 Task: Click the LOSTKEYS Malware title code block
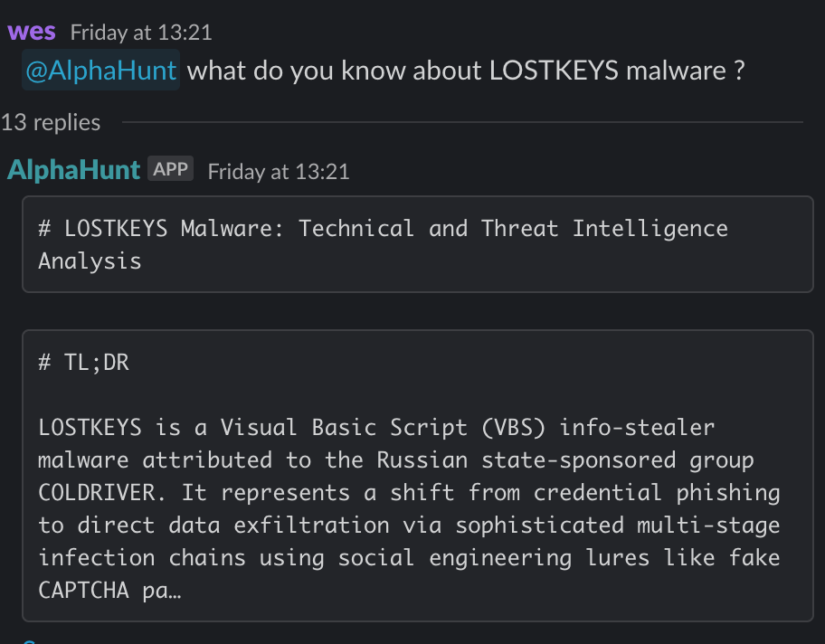pyautogui.click(x=418, y=244)
